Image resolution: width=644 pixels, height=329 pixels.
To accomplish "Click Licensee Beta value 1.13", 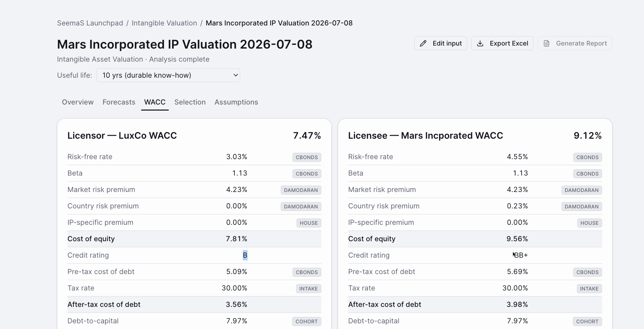I will click(521, 173).
